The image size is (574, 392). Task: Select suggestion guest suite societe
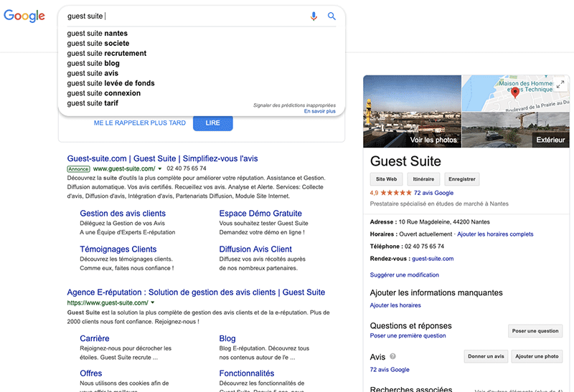click(x=98, y=43)
